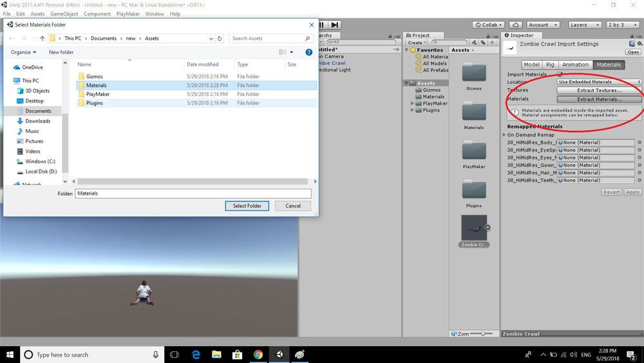Click the Refresh icon in folder dialog
The image size is (644, 363).
[x=220, y=38]
